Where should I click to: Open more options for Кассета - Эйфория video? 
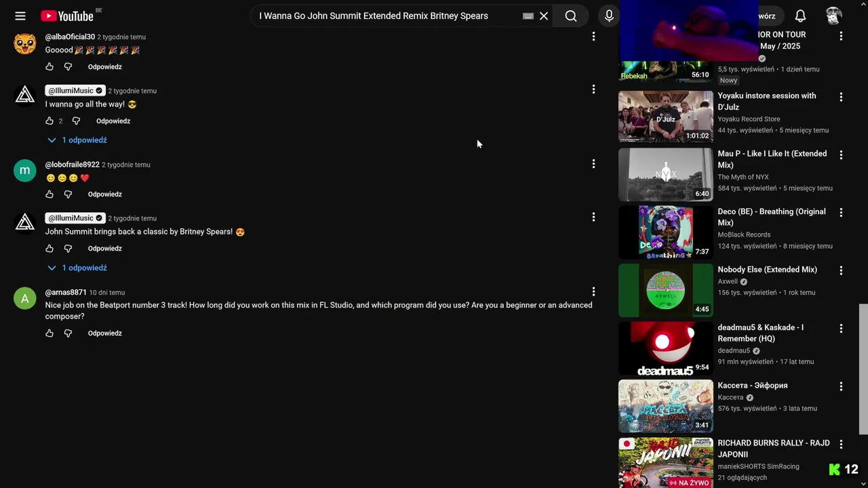point(841,386)
